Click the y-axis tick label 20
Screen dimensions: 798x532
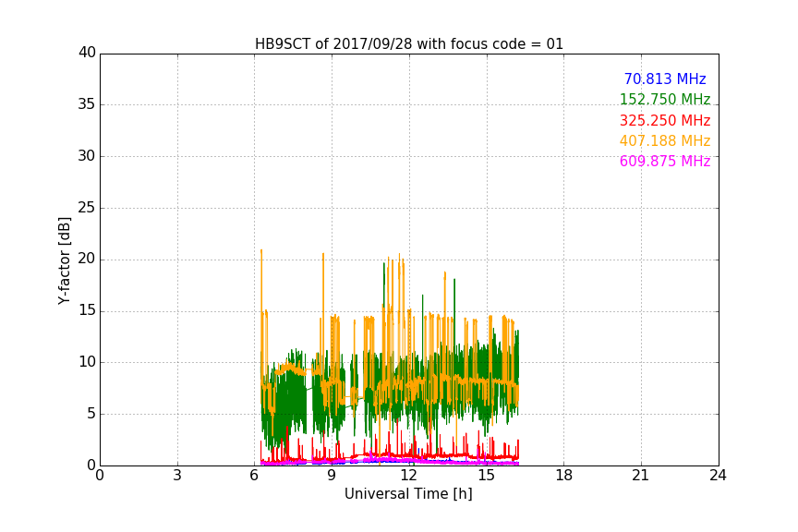pos(87,259)
